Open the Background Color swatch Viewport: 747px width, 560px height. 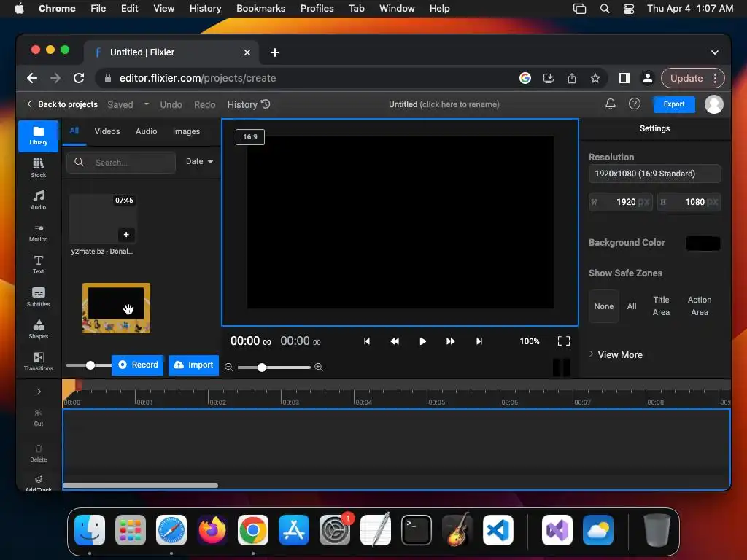[703, 243]
